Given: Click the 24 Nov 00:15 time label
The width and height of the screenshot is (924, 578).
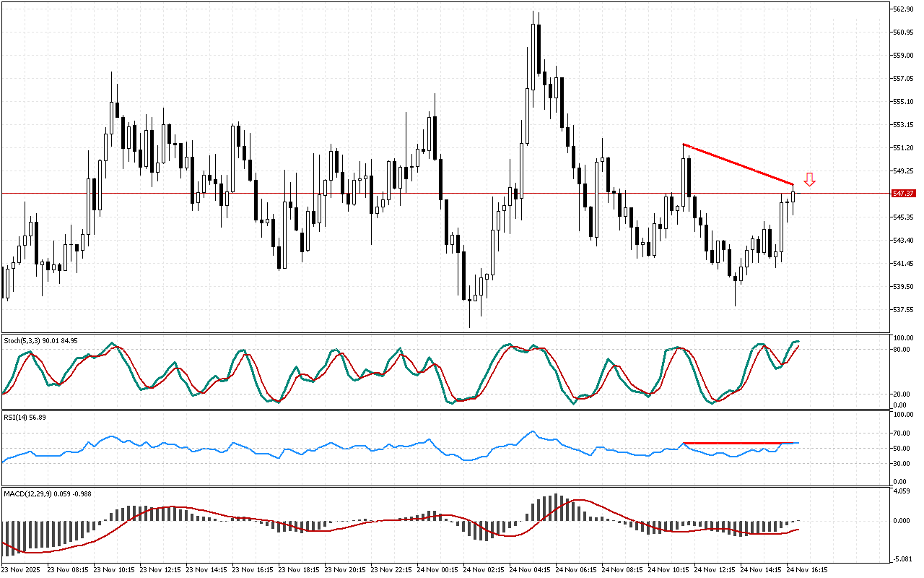Looking at the screenshot, I should [437, 569].
